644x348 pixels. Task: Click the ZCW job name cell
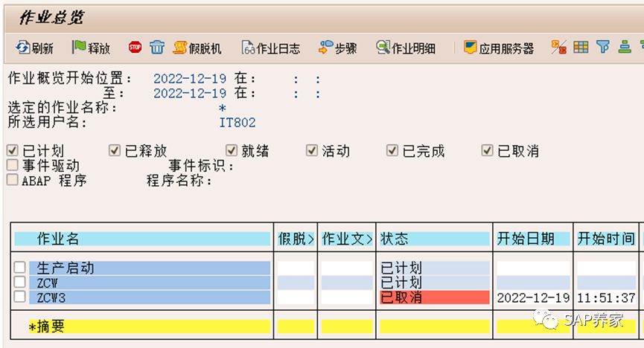[x=150, y=283]
